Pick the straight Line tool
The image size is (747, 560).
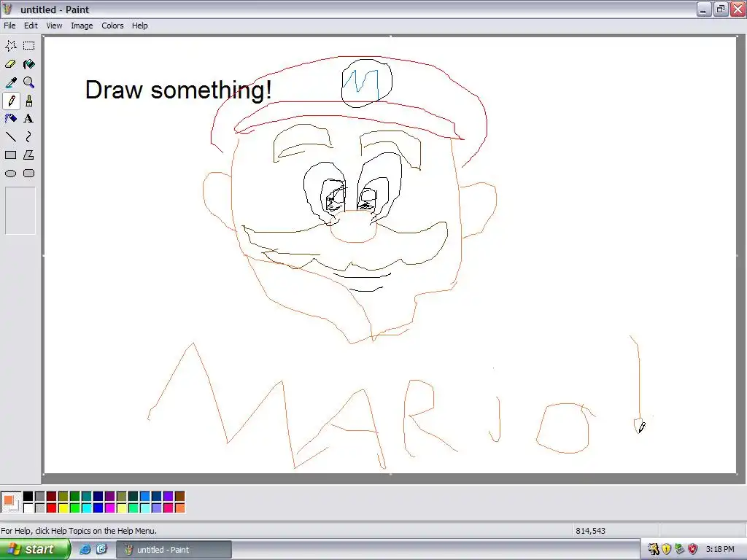(11, 136)
